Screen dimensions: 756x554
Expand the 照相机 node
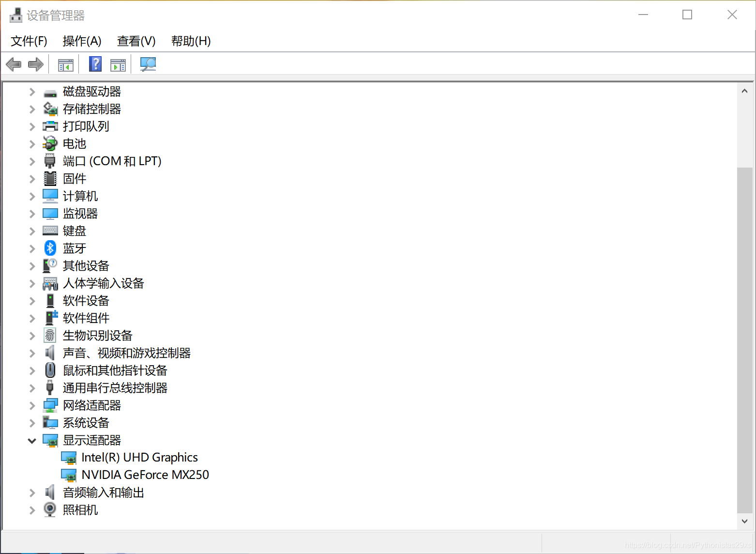tap(32, 510)
